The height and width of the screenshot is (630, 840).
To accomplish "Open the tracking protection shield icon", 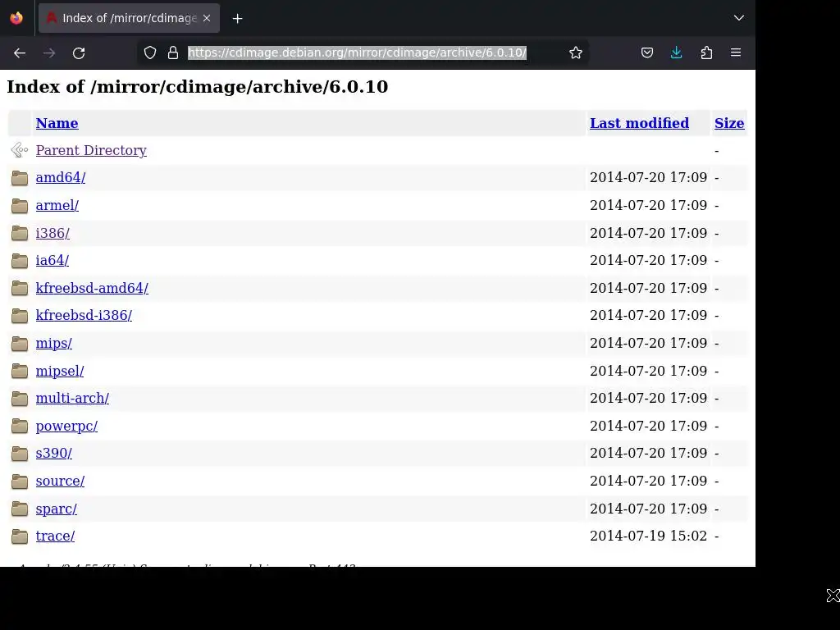I will pos(150,52).
